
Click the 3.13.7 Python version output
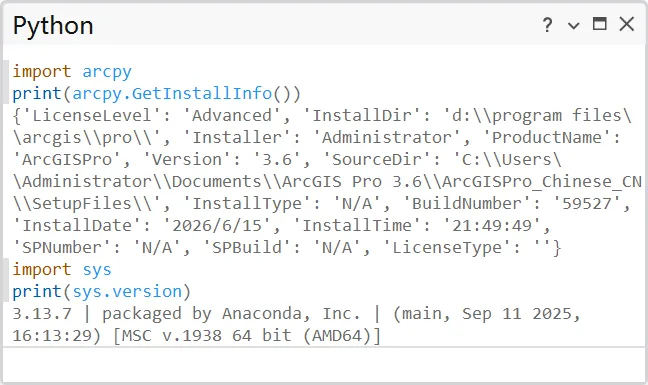pos(42,314)
